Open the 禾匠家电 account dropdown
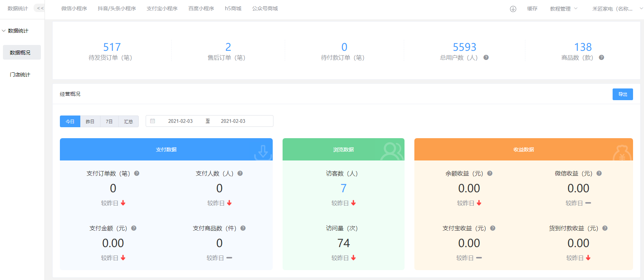644x280 pixels. (617, 9)
